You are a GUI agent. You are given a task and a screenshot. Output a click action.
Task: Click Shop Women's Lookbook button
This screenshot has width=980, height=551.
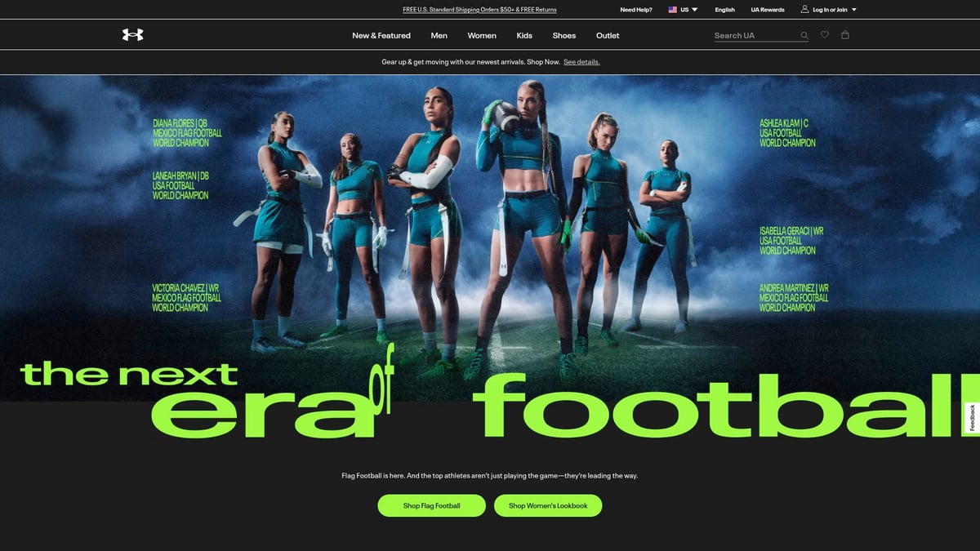[x=548, y=505]
